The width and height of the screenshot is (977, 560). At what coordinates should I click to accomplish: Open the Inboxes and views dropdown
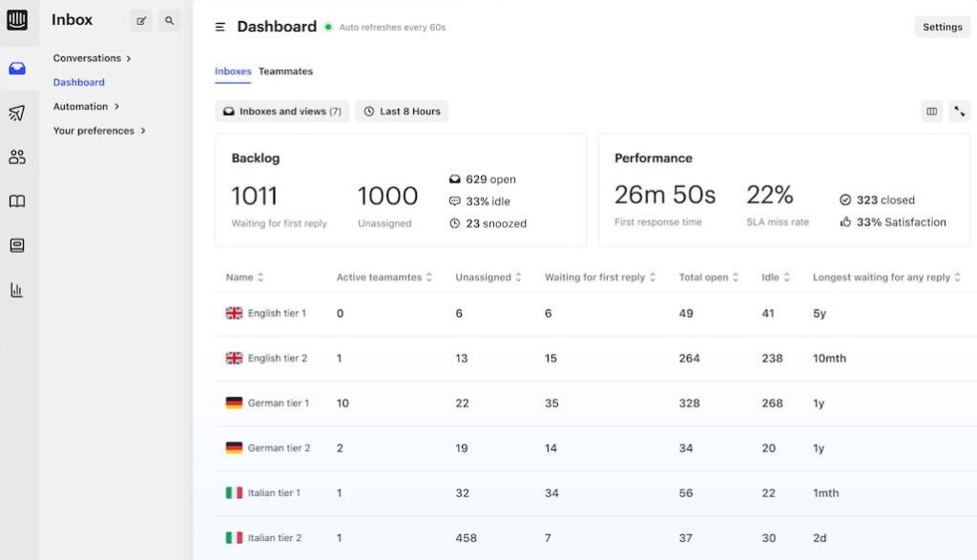coord(282,112)
